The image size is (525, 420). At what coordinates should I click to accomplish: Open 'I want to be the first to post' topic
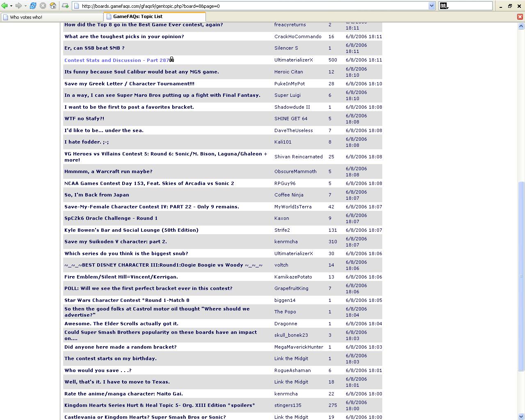(129, 107)
